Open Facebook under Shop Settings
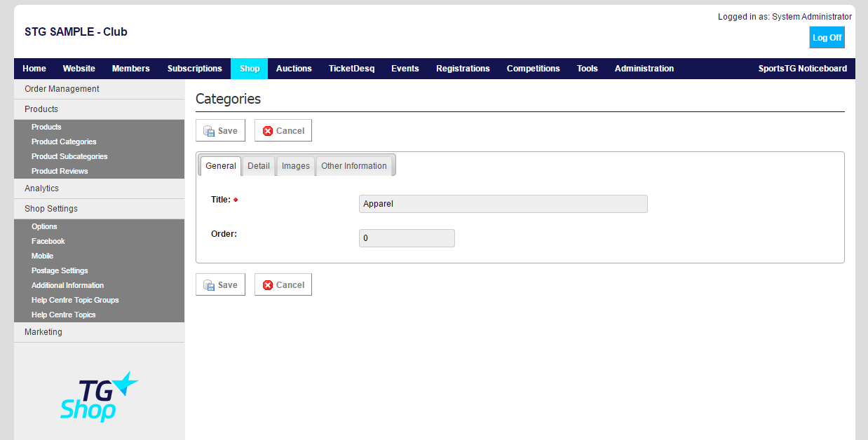The width and height of the screenshot is (868, 440). point(48,241)
